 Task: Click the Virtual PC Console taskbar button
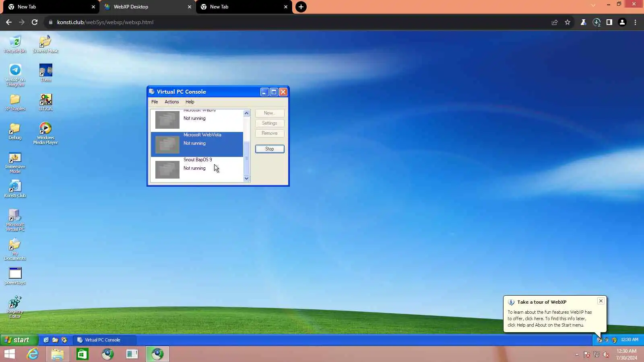coord(105,340)
